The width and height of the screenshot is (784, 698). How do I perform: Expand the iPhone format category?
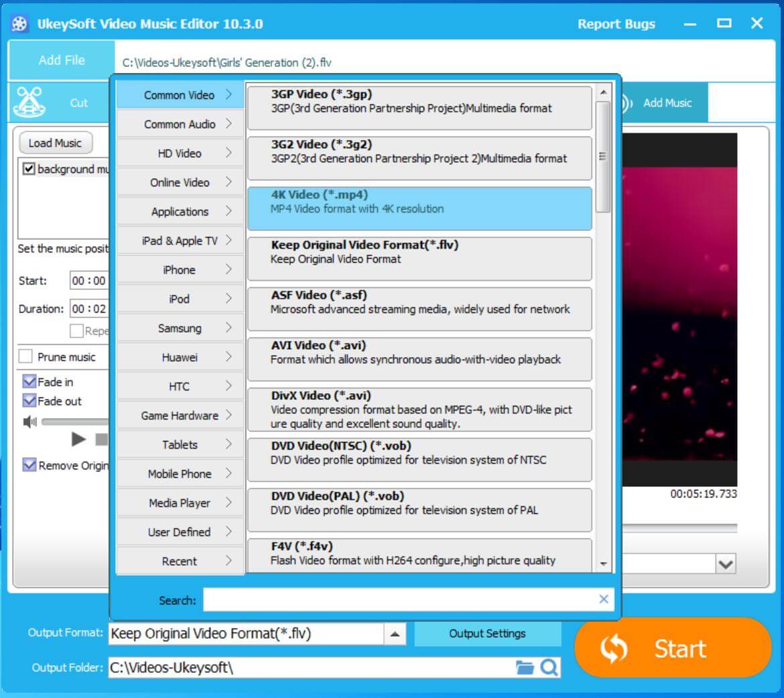tap(180, 269)
